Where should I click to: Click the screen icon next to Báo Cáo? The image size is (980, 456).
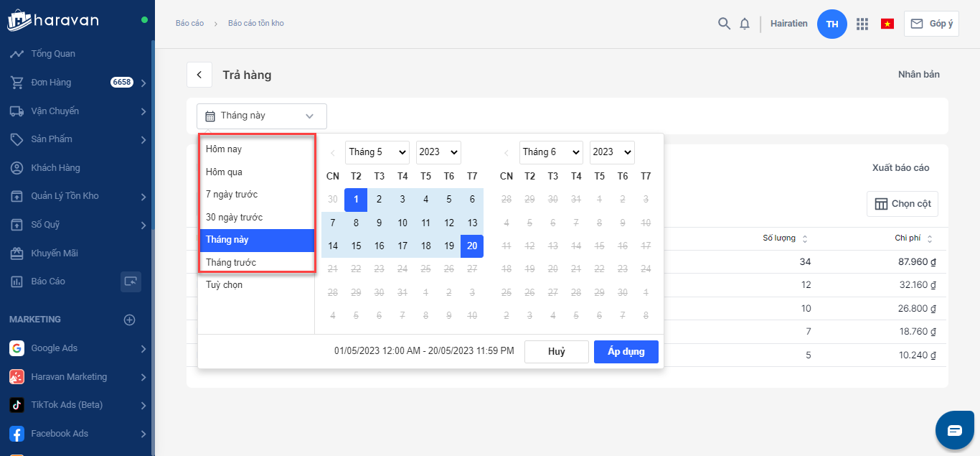(x=131, y=281)
